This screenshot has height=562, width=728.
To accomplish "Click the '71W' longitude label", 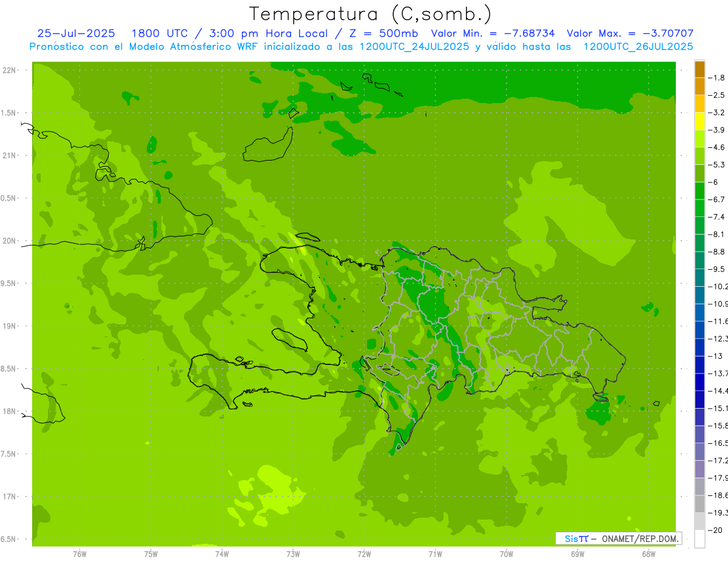I will point(435,554).
